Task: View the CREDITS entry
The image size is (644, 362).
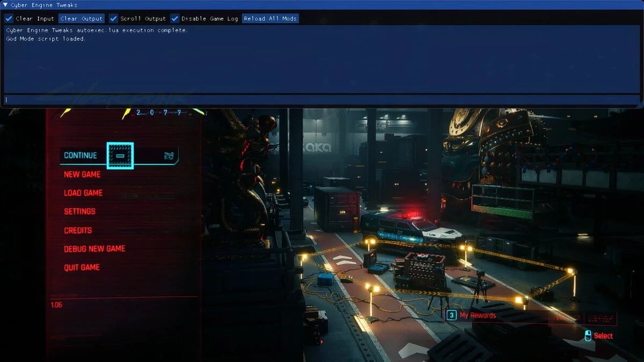Action: (x=78, y=230)
